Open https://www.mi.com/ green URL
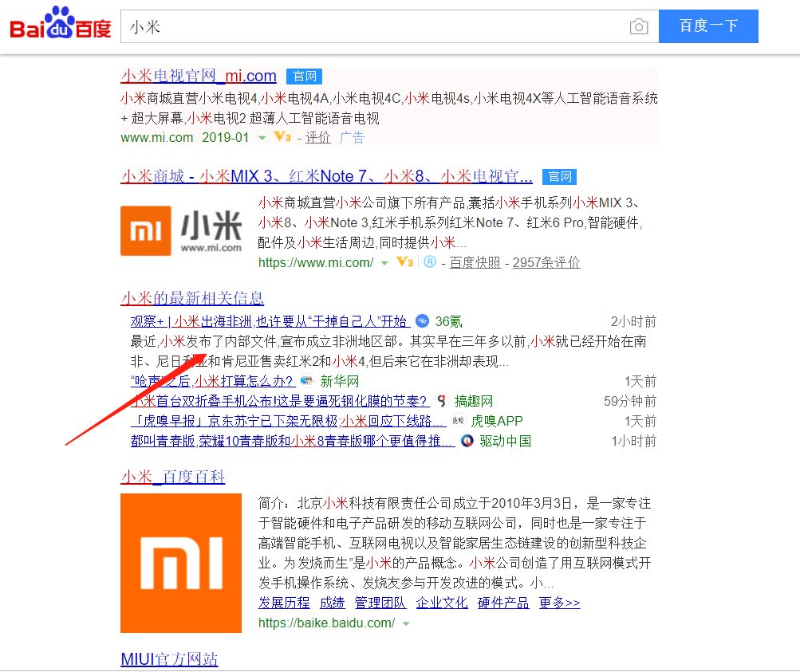800x672 pixels. click(316, 262)
